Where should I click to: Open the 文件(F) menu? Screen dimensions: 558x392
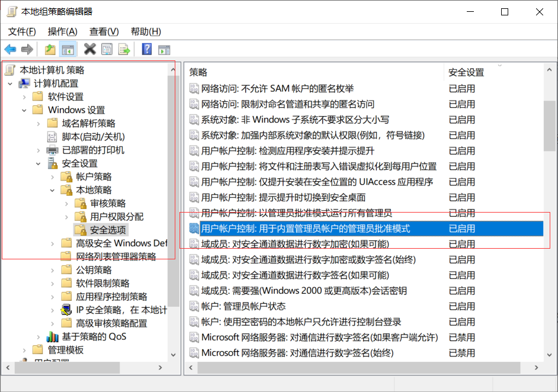click(21, 31)
